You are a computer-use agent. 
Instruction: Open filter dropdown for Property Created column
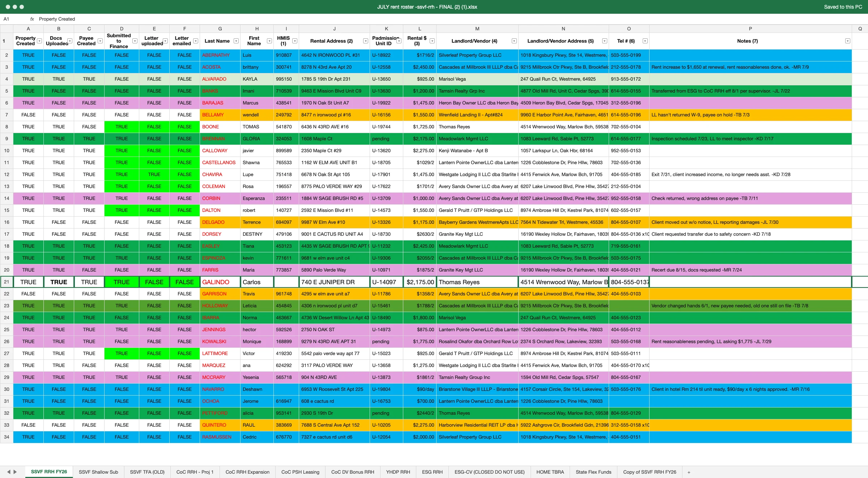point(39,41)
